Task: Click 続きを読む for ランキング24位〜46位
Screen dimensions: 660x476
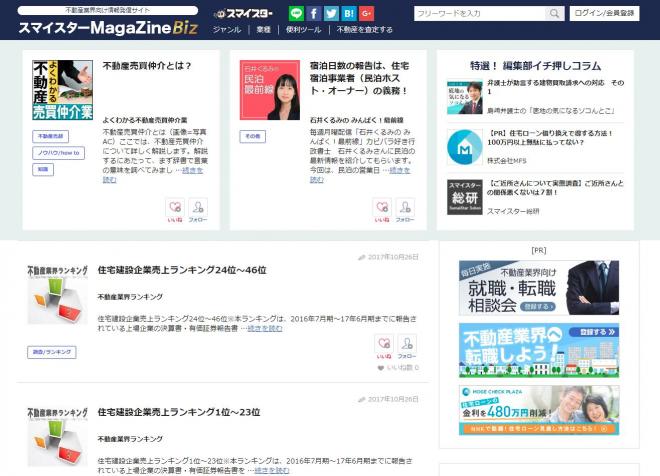Action: click(265, 328)
